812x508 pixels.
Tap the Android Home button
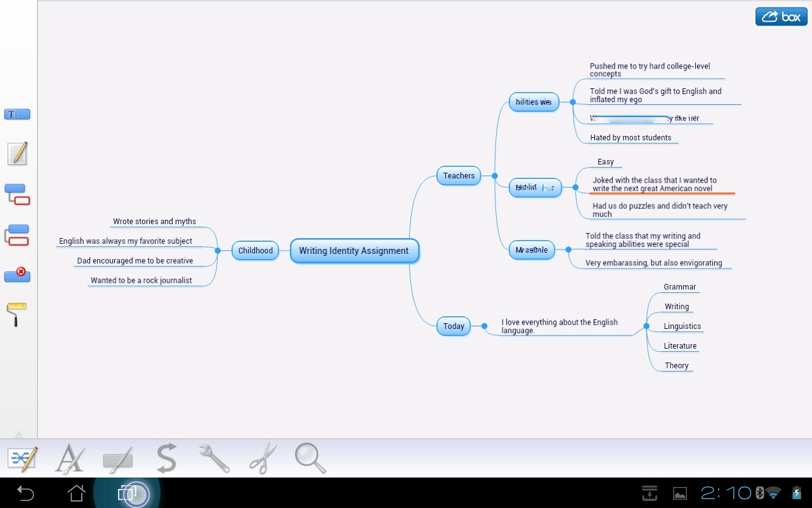pyautogui.click(x=76, y=493)
